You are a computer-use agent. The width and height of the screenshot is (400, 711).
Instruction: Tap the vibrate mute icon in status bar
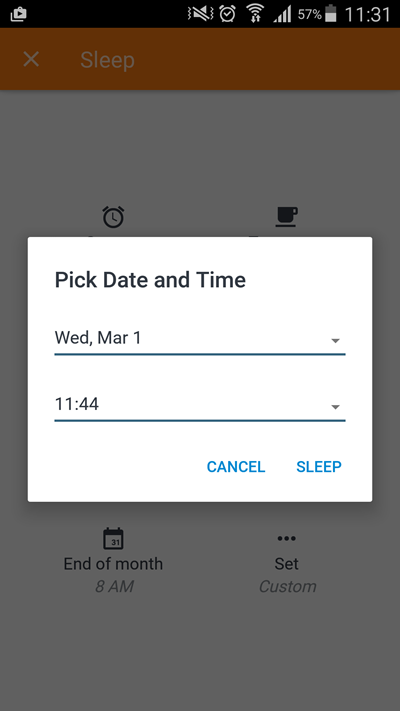click(200, 14)
